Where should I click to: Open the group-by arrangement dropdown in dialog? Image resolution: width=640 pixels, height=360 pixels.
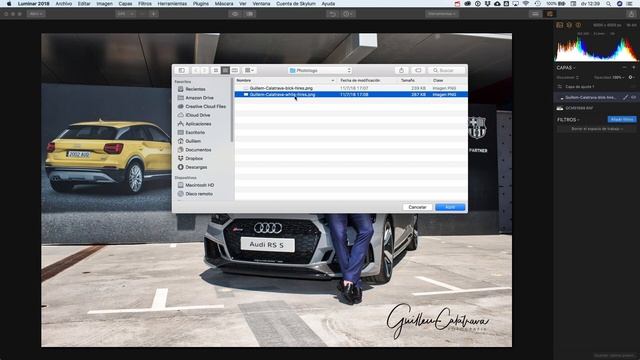[249, 70]
